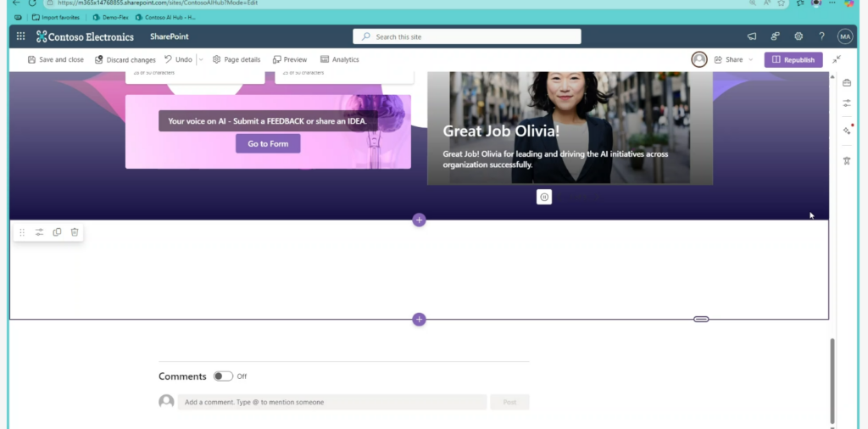Image resolution: width=868 pixels, height=429 pixels.
Task: Add a section below the empty section
Action: point(419,320)
